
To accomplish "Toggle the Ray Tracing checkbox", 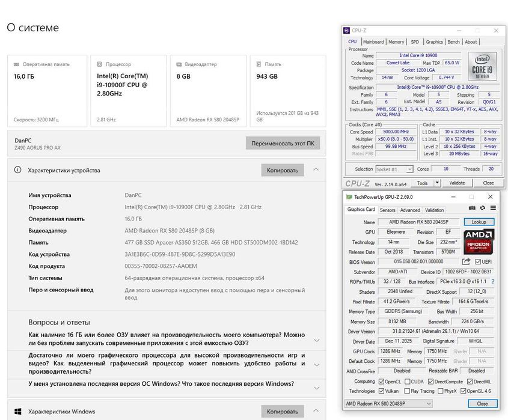I will (407, 391).
